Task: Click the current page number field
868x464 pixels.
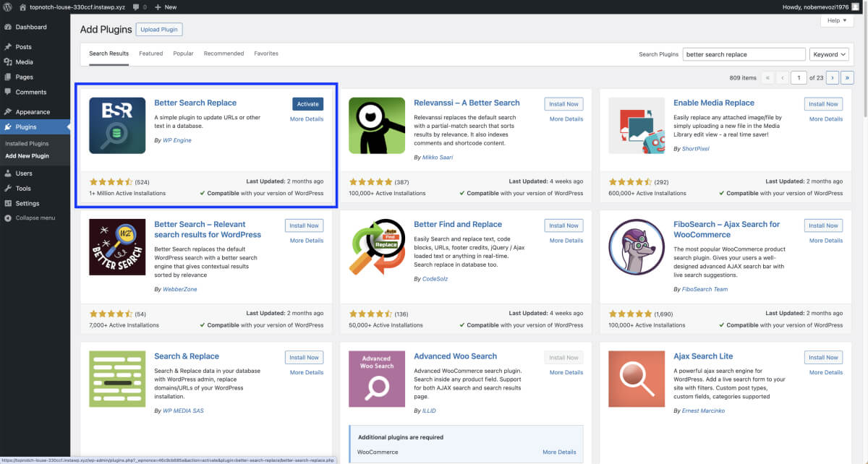Action: click(799, 77)
